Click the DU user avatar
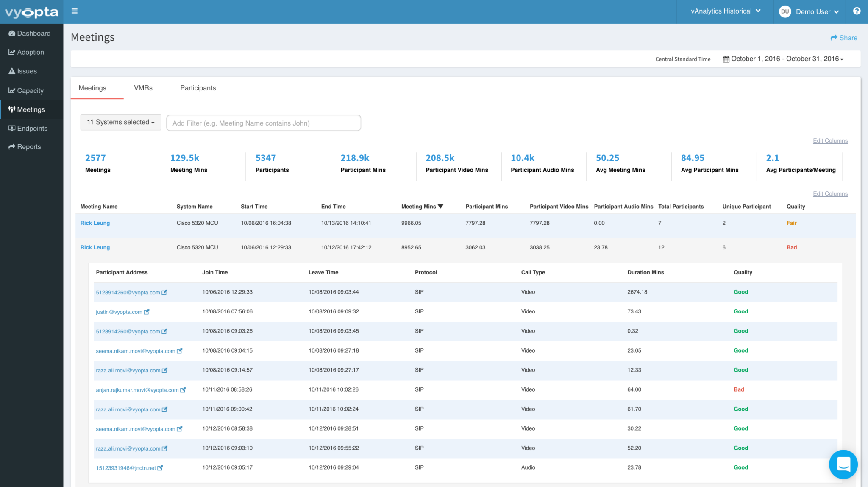The width and height of the screenshot is (868, 487). pyautogui.click(x=785, y=11)
